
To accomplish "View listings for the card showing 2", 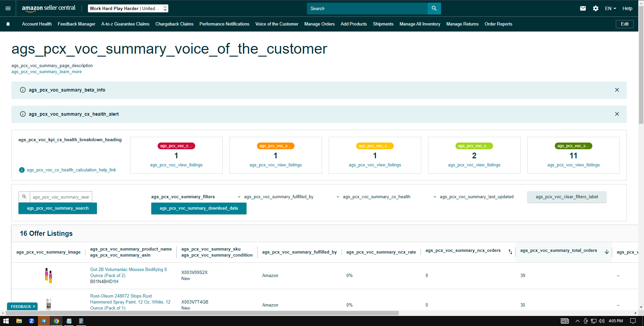I will click(x=474, y=165).
